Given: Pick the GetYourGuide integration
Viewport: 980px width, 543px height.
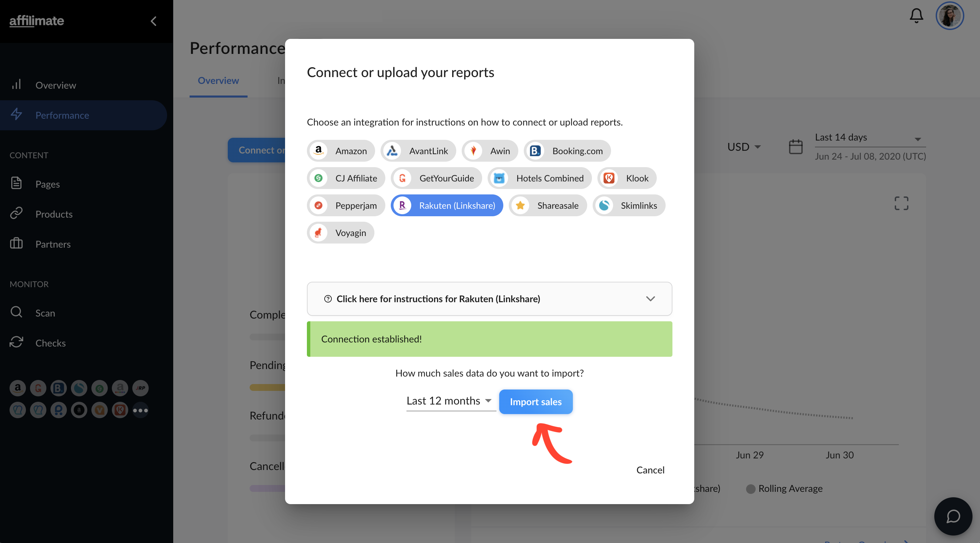Looking at the screenshot, I should click(x=436, y=178).
